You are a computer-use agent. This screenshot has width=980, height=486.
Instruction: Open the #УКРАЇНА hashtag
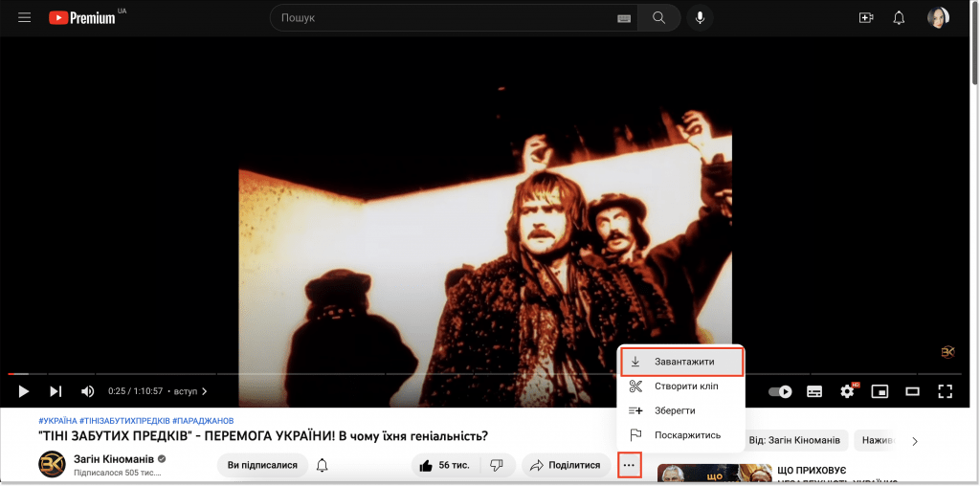click(x=57, y=420)
